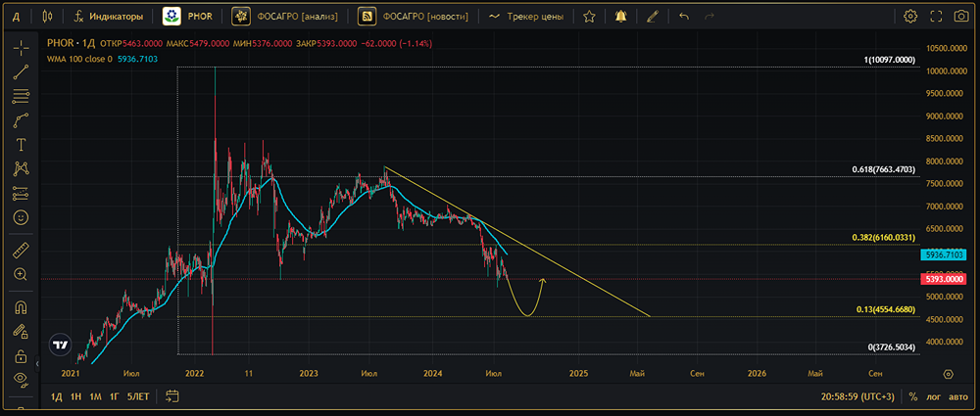Pick the Text annotation tool
The width and height of the screenshot is (980, 416).
pos(21,145)
